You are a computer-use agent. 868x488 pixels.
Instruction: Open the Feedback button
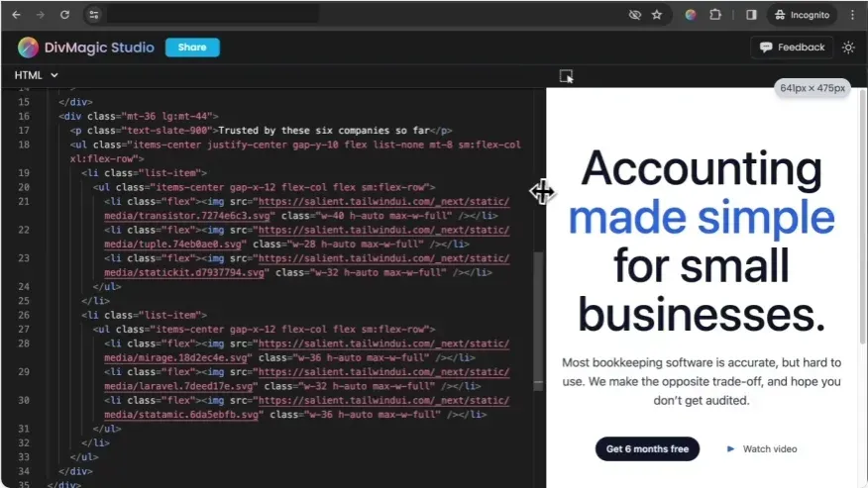point(792,48)
